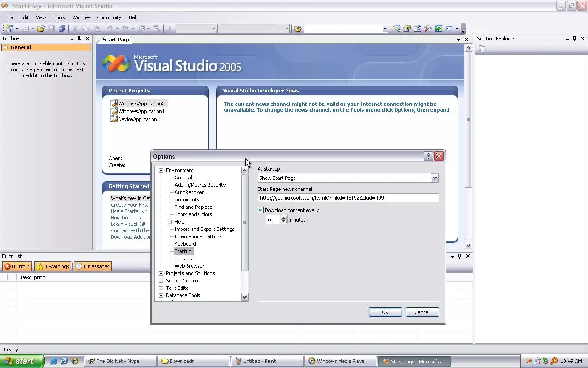
Task: Uncheck Download content every checkbox
Action: [x=260, y=210]
